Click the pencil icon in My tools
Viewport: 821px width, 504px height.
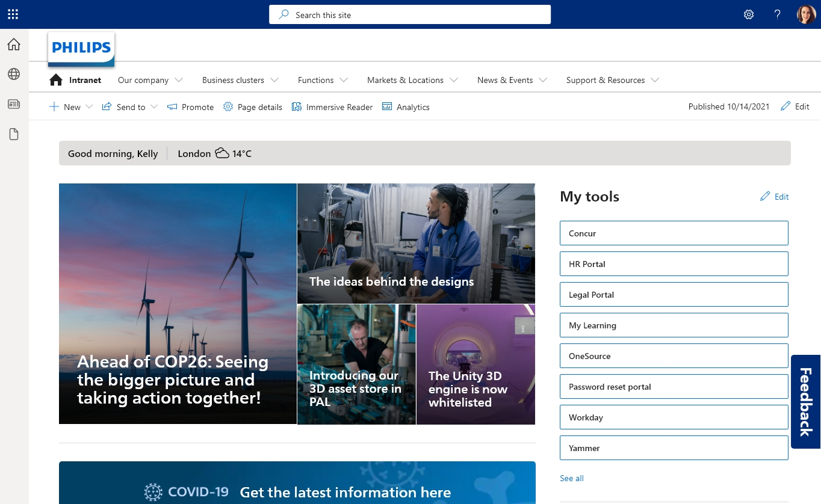[x=765, y=196]
